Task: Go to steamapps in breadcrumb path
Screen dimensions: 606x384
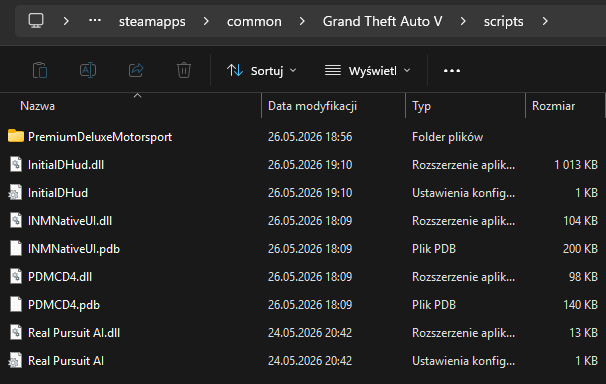Action: point(152,22)
